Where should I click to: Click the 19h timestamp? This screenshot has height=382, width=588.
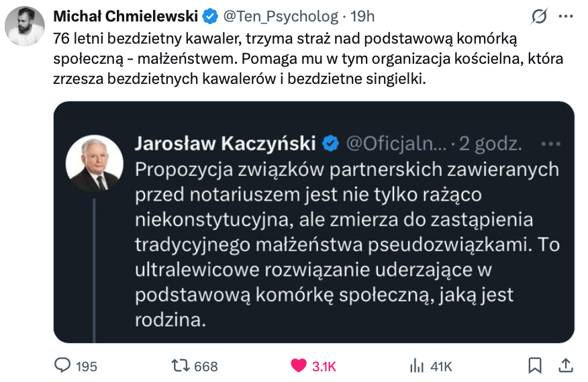pyautogui.click(x=362, y=16)
